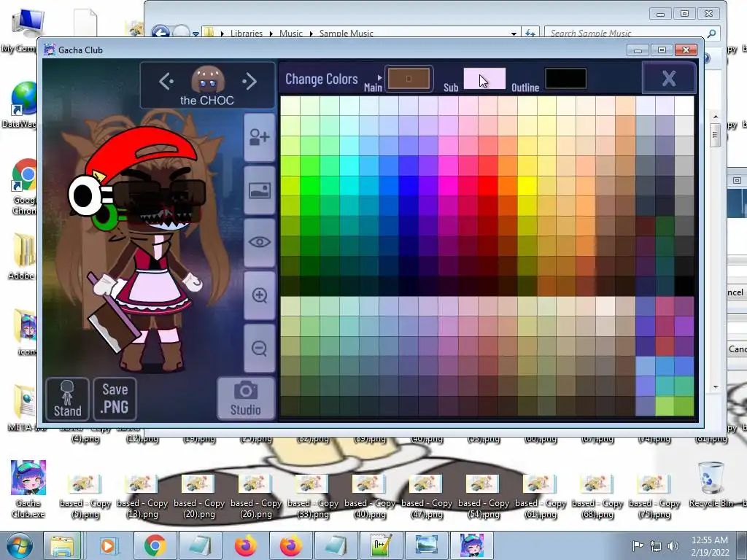747x560 pixels.
Task: Click the Save .PNG button
Action: pyautogui.click(x=115, y=399)
